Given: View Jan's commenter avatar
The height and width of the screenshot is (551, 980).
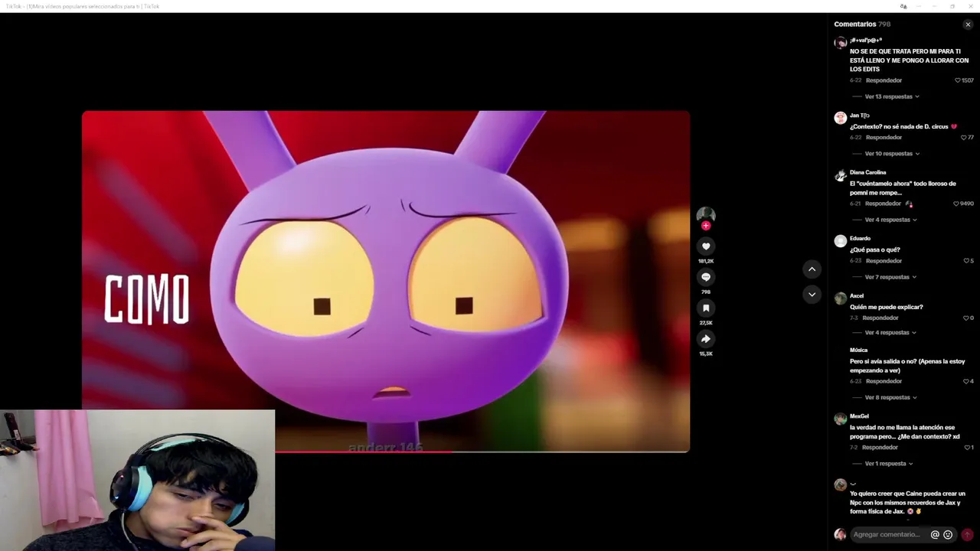Looking at the screenshot, I should pos(841,118).
